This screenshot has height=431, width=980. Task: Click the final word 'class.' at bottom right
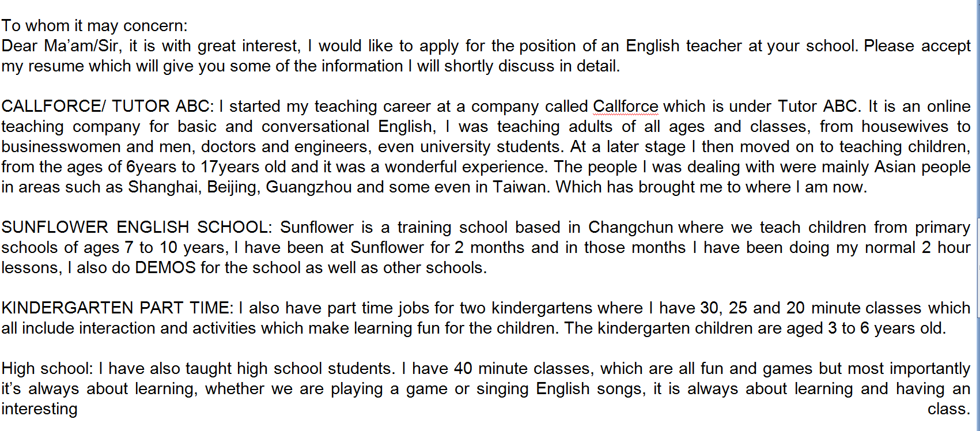point(948,409)
